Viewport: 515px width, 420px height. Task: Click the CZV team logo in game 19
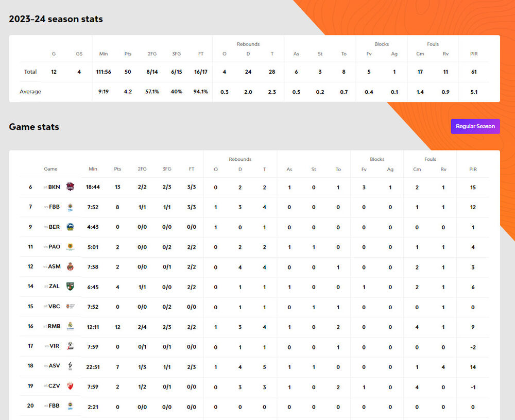point(70,386)
